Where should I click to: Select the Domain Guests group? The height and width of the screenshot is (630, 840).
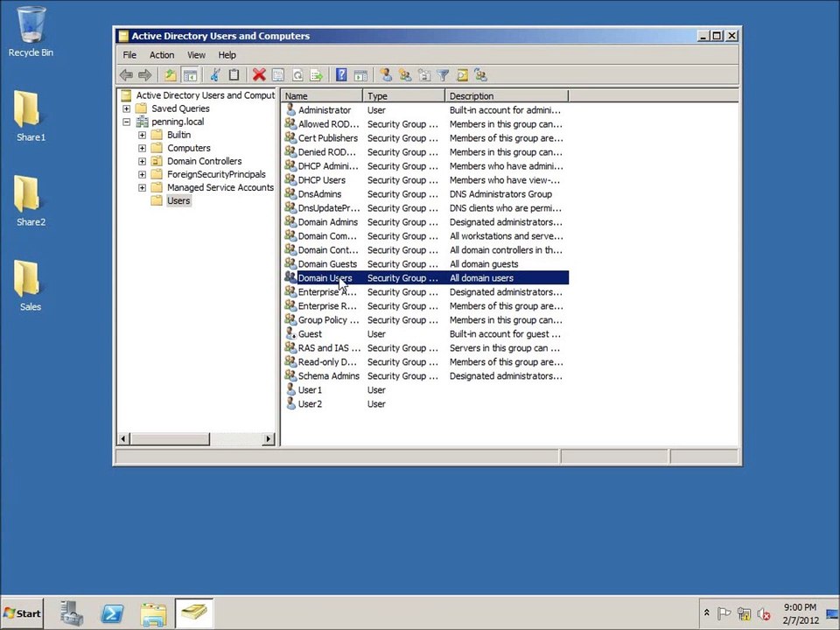coord(426,264)
